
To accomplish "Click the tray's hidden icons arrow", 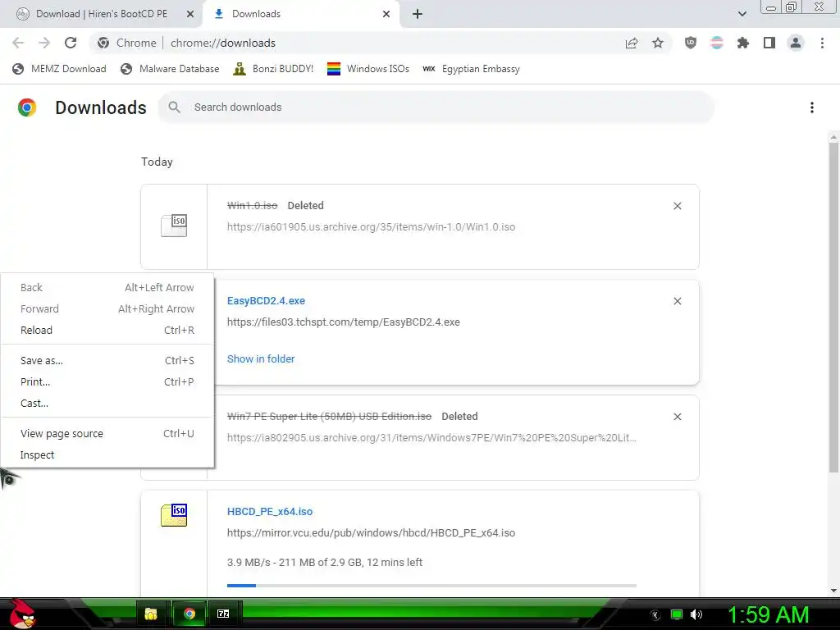I will [655, 615].
